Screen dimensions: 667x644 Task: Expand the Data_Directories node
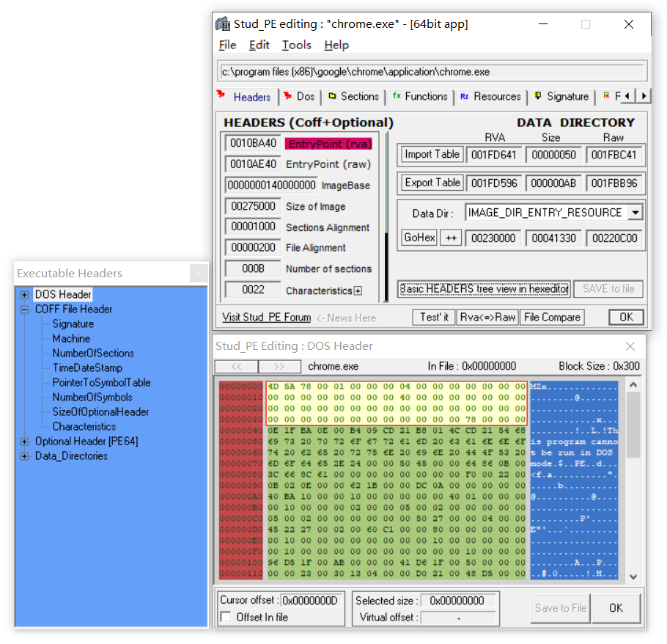[x=25, y=456]
